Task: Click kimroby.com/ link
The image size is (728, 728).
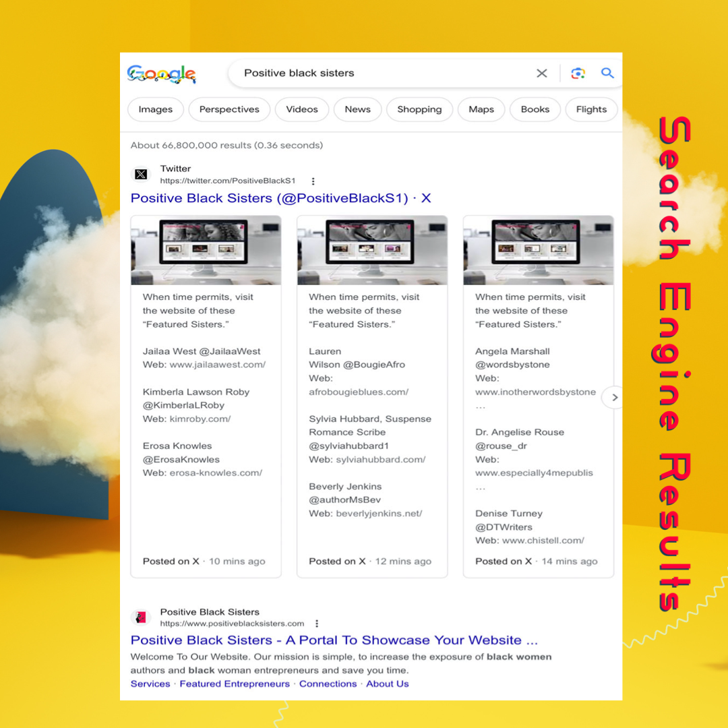Action: pyautogui.click(x=200, y=419)
